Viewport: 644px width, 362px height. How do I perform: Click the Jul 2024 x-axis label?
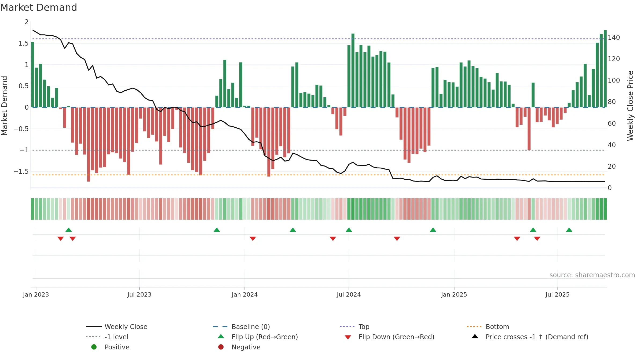pos(349,294)
